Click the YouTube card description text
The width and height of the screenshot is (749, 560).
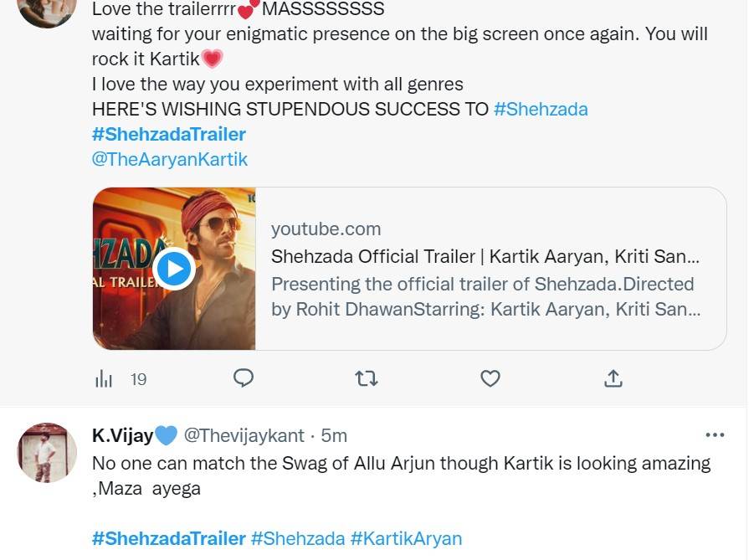point(483,297)
